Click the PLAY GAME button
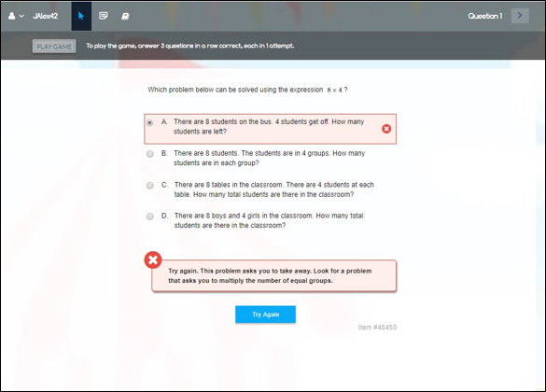This screenshot has height=392, width=546. coord(54,47)
